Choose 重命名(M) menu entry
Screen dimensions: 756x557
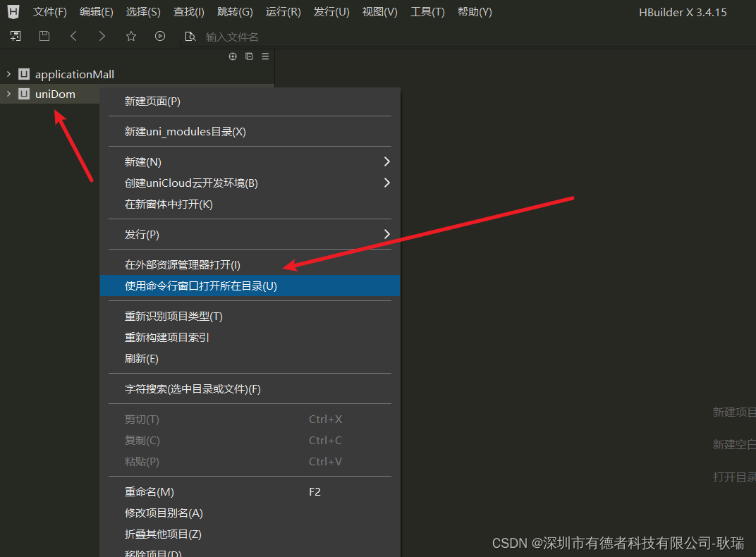click(250, 492)
